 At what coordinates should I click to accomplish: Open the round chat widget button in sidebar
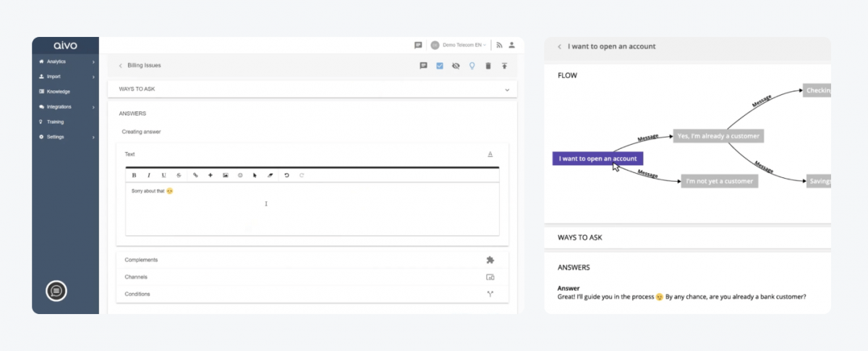[56, 291]
